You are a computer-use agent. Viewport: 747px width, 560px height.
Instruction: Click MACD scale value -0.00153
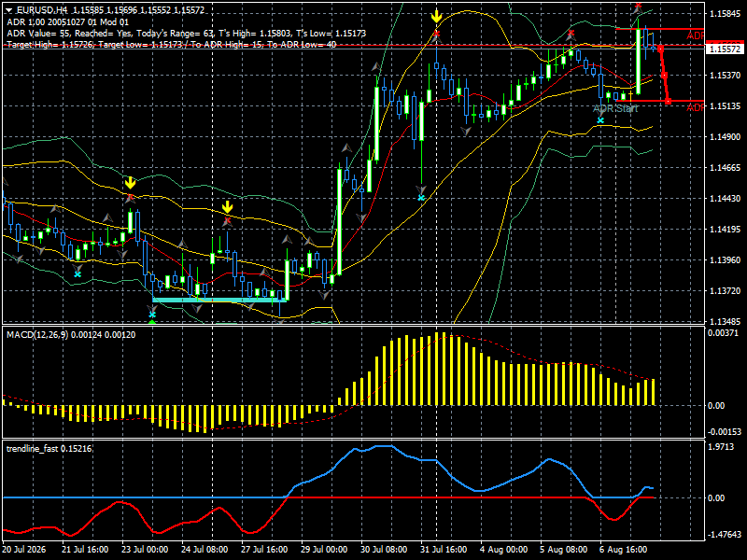point(725,432)
